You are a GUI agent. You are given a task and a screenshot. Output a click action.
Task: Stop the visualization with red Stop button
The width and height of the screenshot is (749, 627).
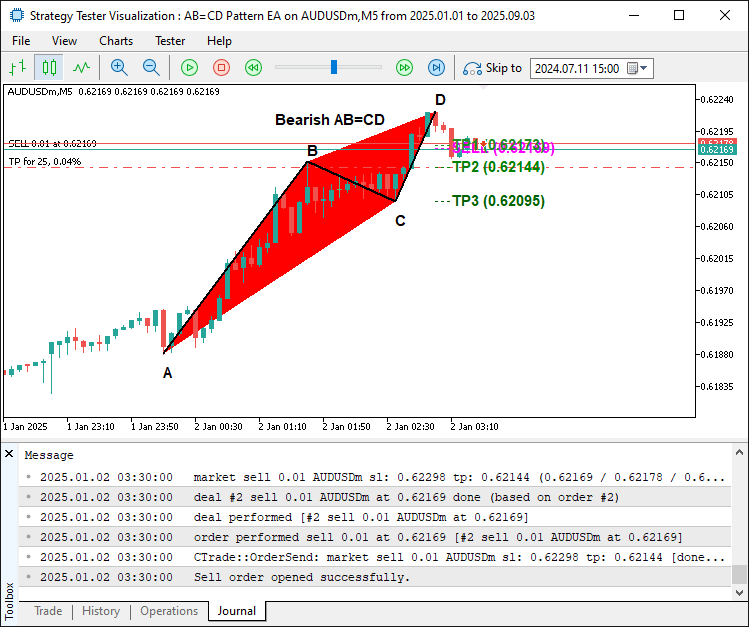(221, 67)
